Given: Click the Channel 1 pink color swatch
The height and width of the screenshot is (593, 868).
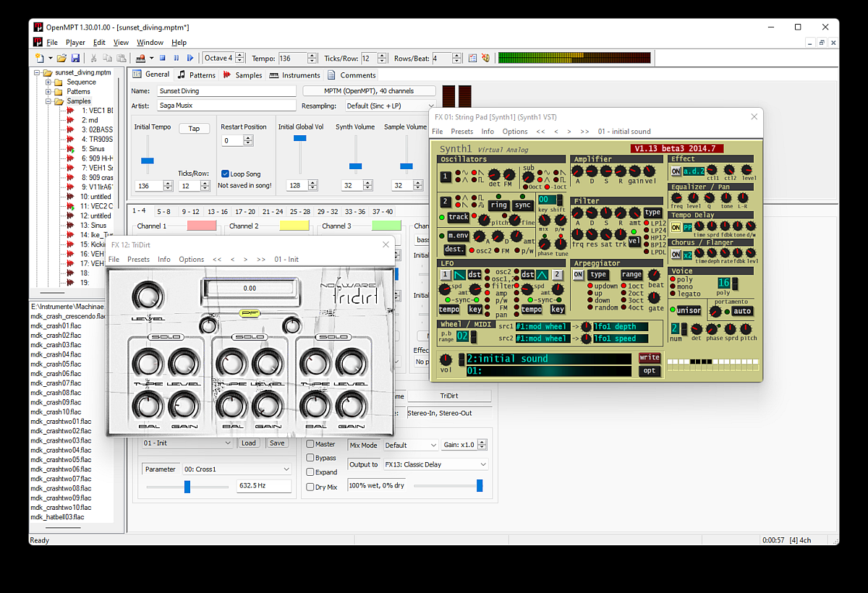Looking at the screenshot, I should pyautogui.click(x=201, y=226).
